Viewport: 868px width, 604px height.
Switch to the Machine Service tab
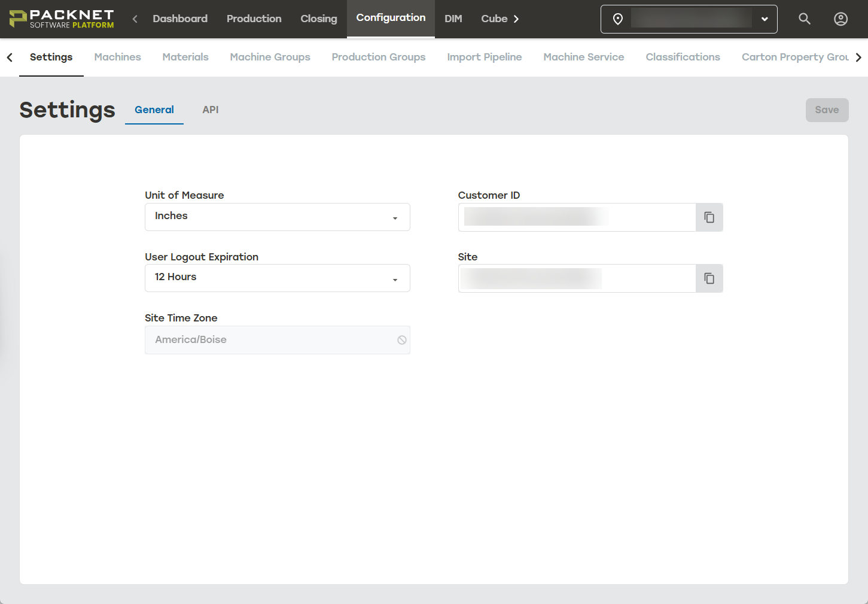[x=584, y=57]
